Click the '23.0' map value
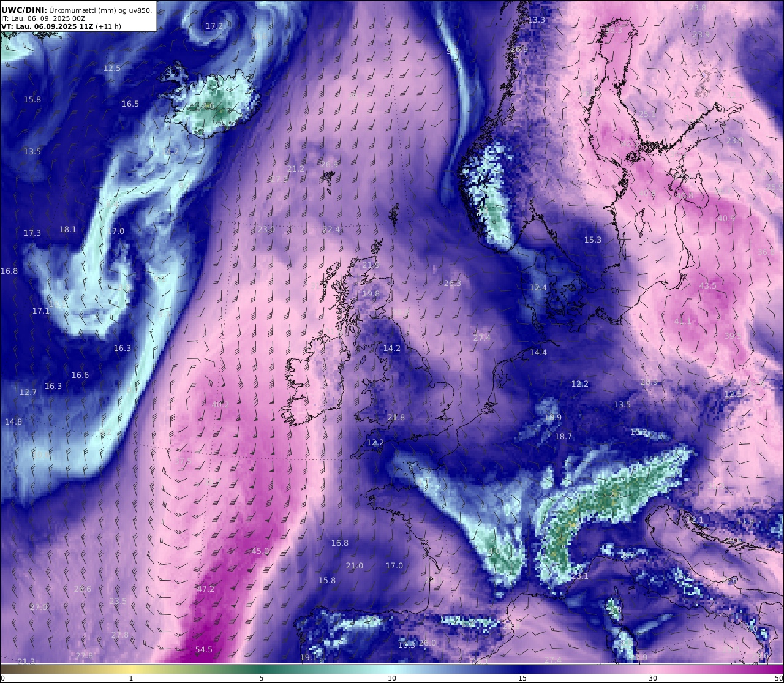The height and width of the screenshot is (683, 784). point(266,230)
